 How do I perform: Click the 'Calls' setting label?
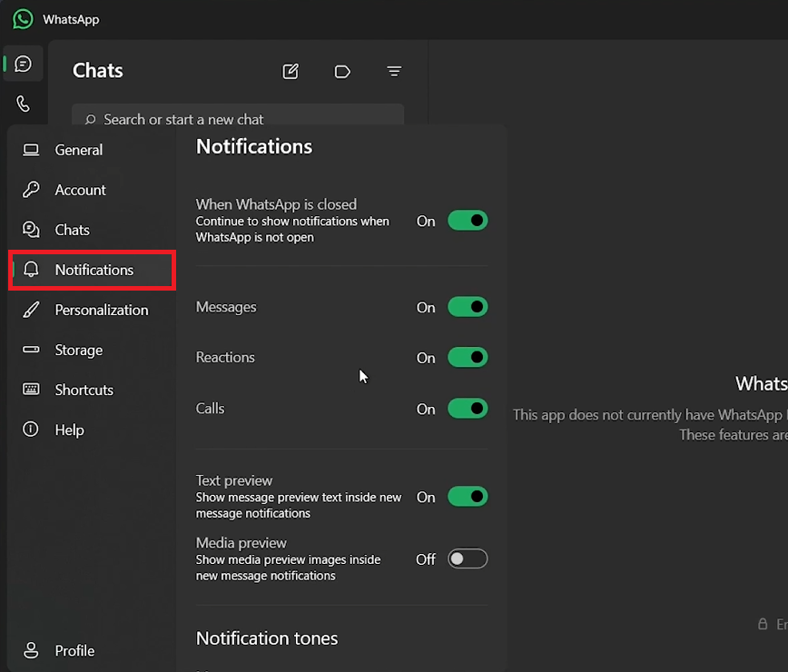[210, 408]
